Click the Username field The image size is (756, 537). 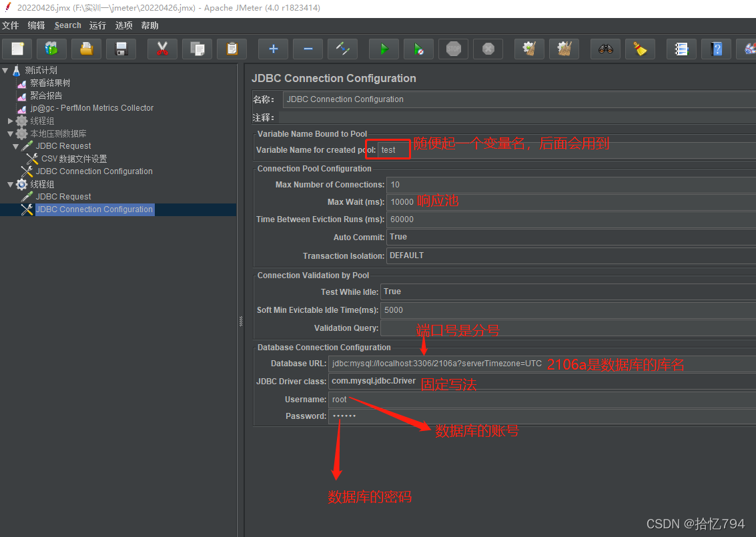coord(542,400)
